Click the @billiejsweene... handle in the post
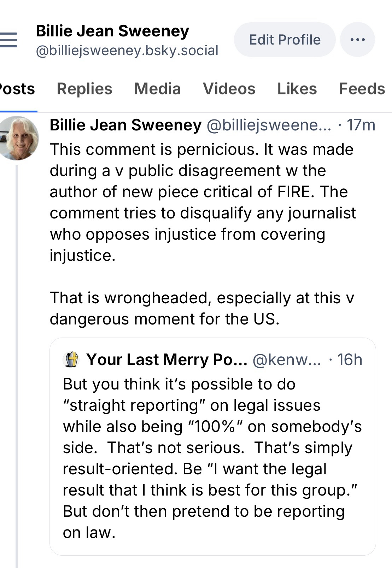This screenshot has width=392, height=568. click(x=269, y=125)
